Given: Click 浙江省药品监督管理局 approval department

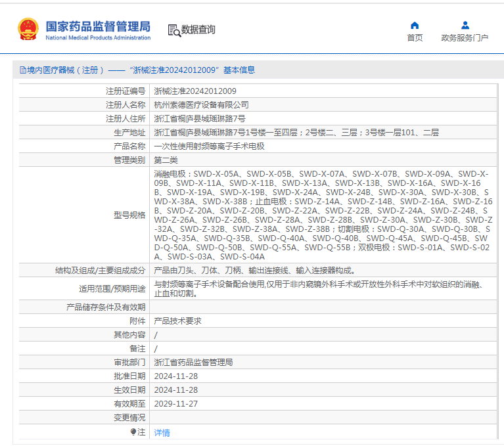Looking at the screenshot, I should [193, 363].
